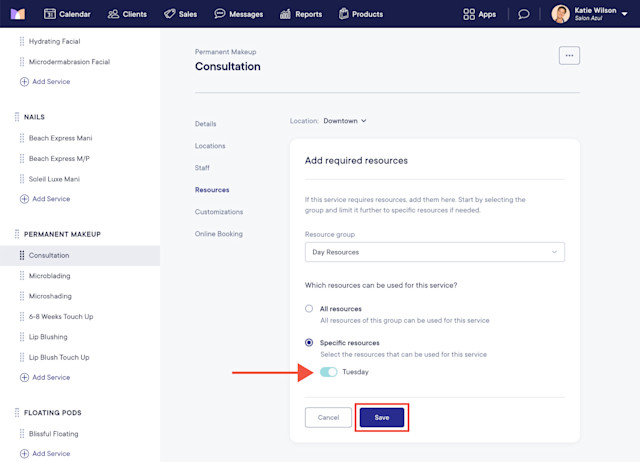Screen dimensions: 640x462
Task: Open the three-dot more options button
Action: 569,56
